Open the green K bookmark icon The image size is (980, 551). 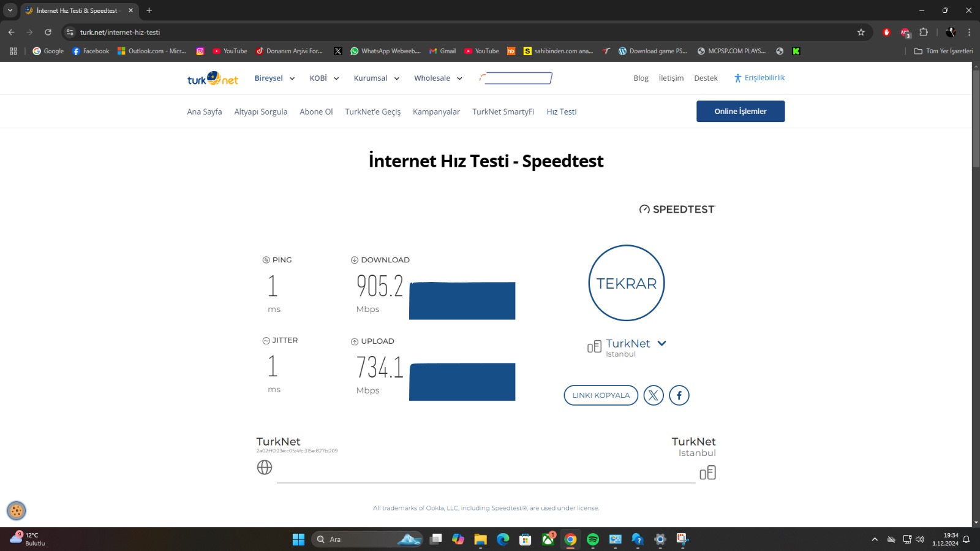click(796, 51)
